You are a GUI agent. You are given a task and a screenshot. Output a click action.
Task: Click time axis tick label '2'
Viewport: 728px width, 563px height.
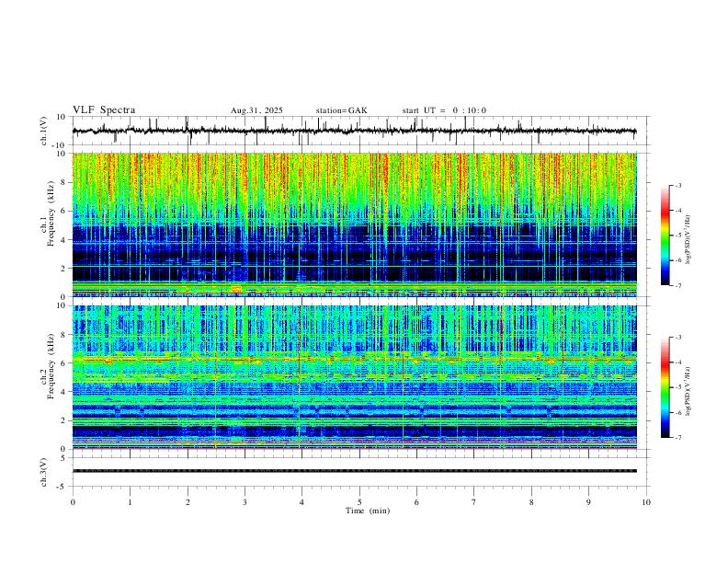point(188,502)
